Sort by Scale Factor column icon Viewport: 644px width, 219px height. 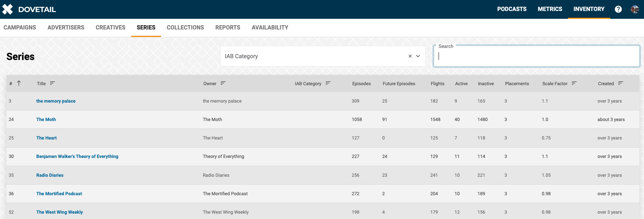click(x=574, y=83)
